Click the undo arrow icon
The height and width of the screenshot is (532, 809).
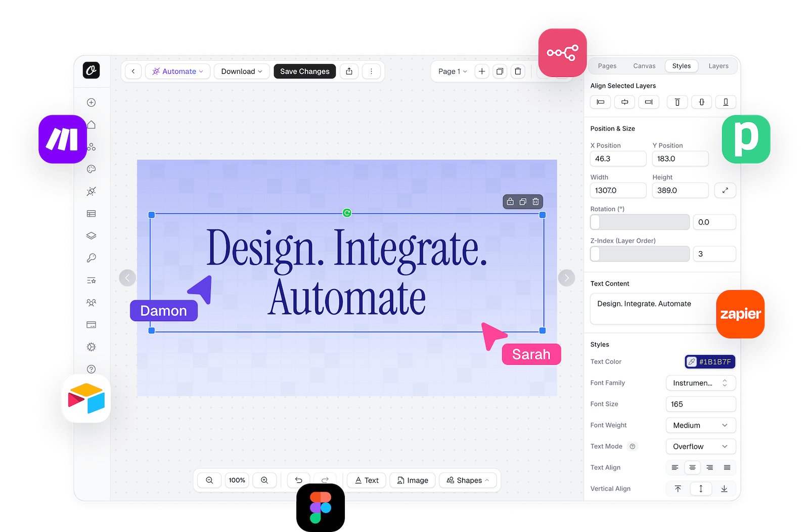click(x=299, y=480)
